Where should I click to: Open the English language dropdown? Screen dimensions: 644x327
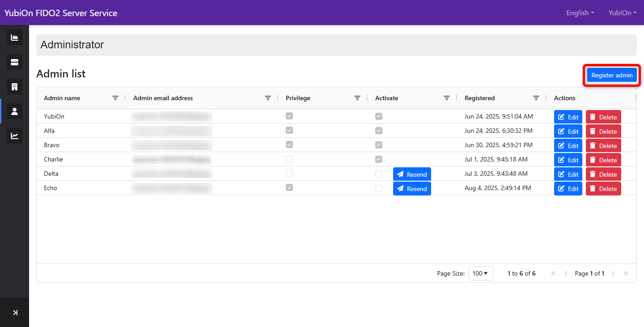pyautogui.click(x=580, y=13)
